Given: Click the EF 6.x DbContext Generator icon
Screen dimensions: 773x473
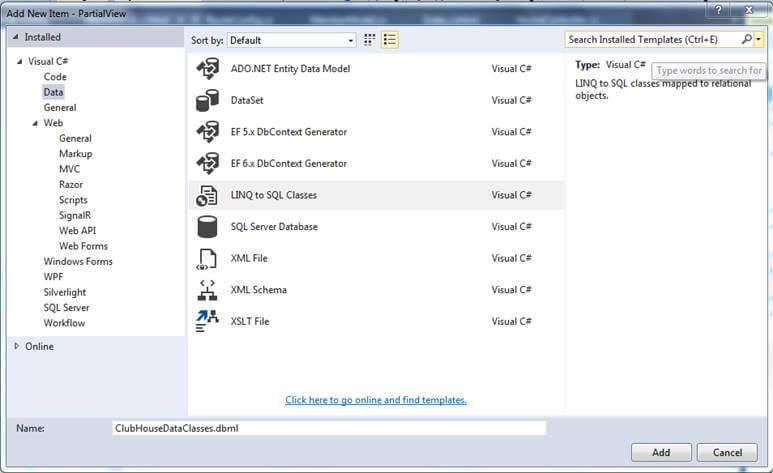Looking at the screenshot, I should tap(208, 163).
